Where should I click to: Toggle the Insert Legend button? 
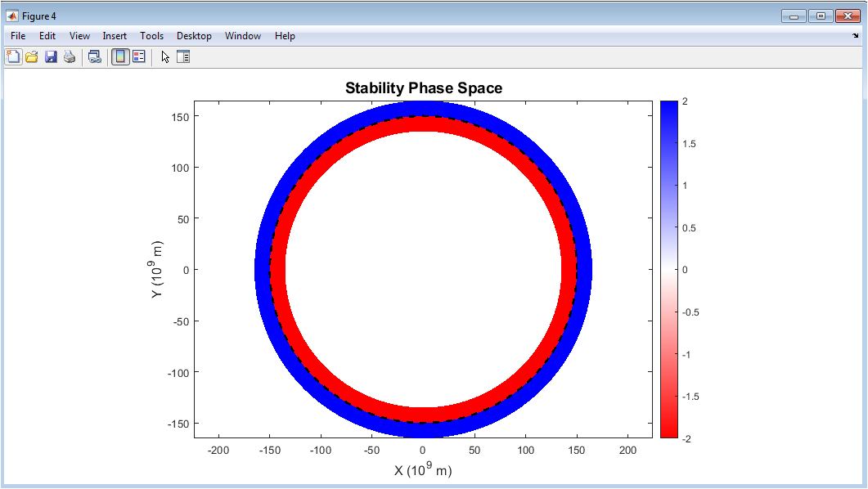tap(139, 56)
